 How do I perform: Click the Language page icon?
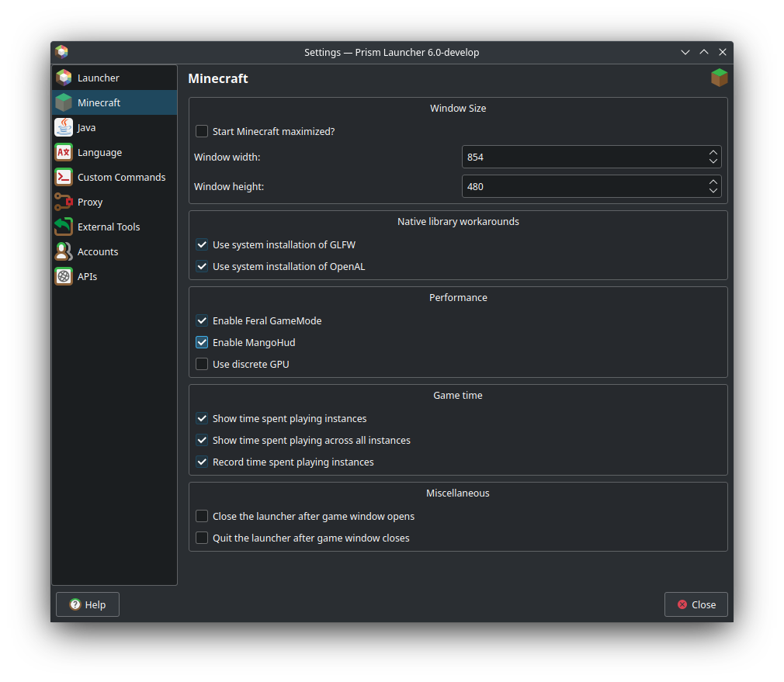click(x=64, y=152)
